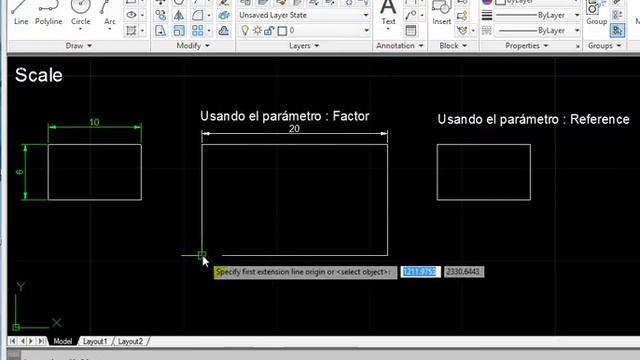Select the "Scale" text in drawing
Screen dimensions: 640x360
(x=39, y=75)
